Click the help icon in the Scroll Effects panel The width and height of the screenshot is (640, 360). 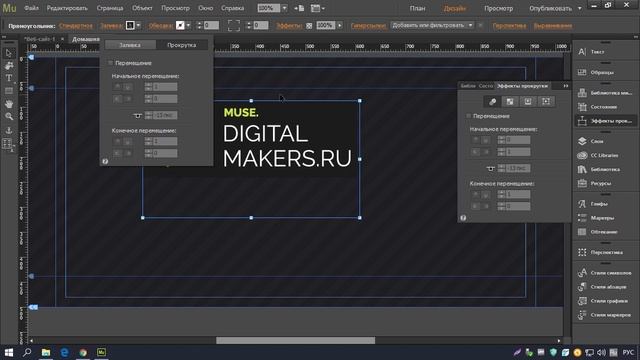pos(463,218)
